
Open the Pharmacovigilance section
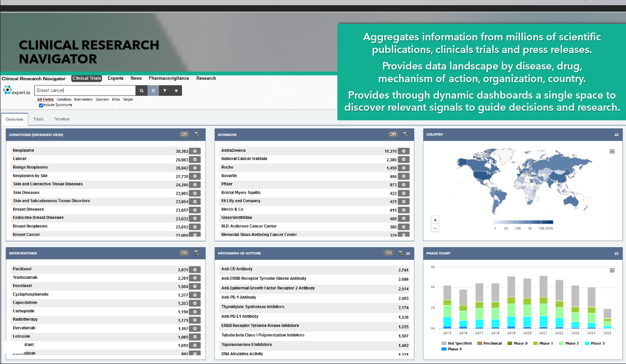(169, 79)
